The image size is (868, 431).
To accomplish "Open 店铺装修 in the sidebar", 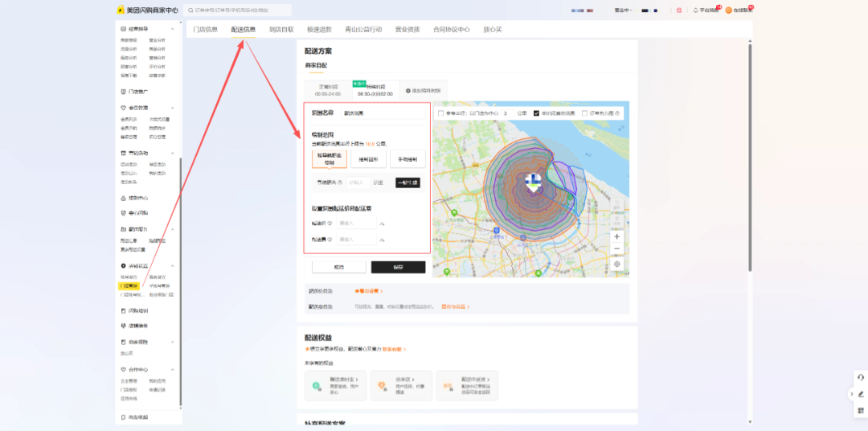I will (138, 326).
